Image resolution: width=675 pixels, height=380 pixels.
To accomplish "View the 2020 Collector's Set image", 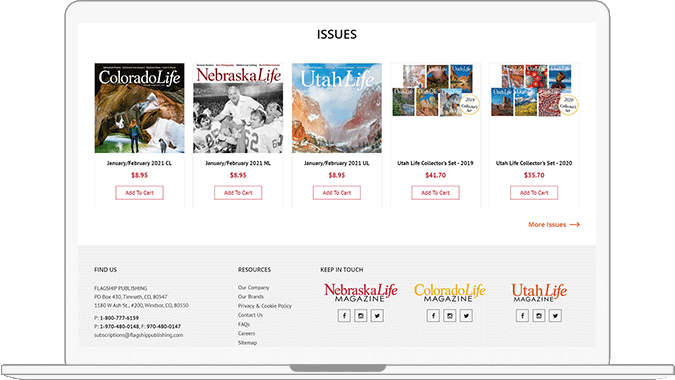I will pyautogui.click(x=534, y=90).
